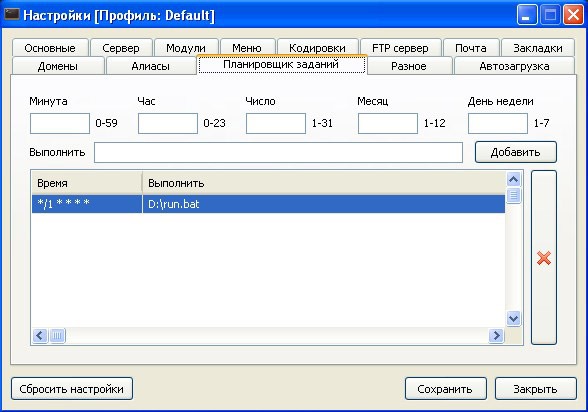
Task: Click the console icon in title bar
Action: pos(11,14)
